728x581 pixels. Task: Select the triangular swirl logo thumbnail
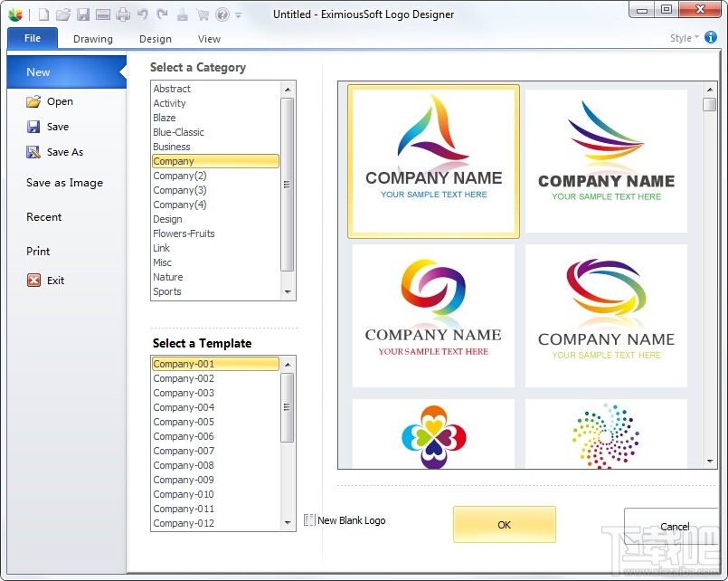[x=434, y=161]
